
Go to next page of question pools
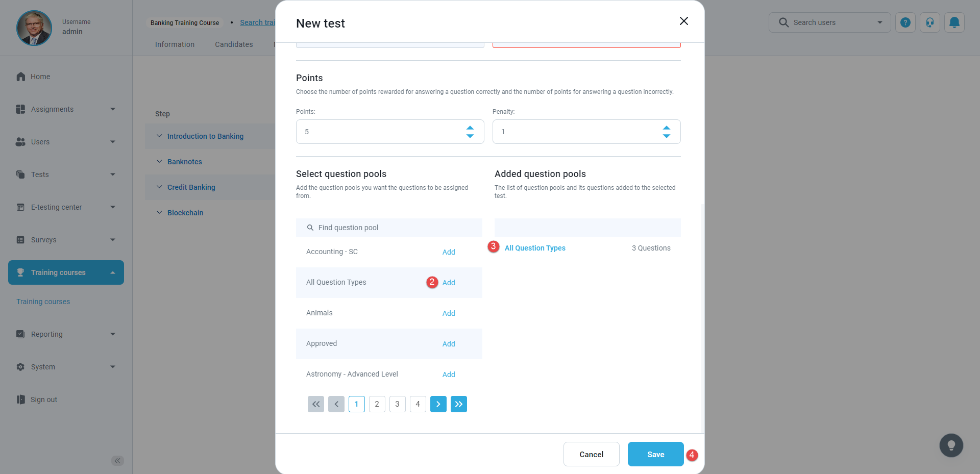(438, 404)
